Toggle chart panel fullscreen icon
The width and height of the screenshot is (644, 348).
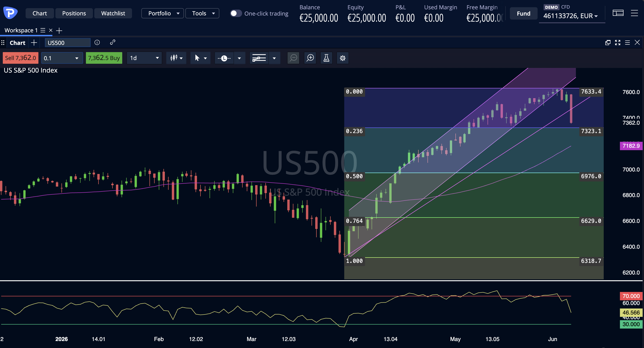(x=618, y=43)
